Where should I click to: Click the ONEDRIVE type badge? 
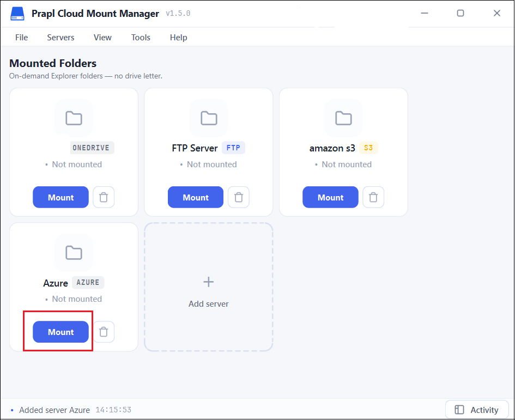click(x=92, y=148)
